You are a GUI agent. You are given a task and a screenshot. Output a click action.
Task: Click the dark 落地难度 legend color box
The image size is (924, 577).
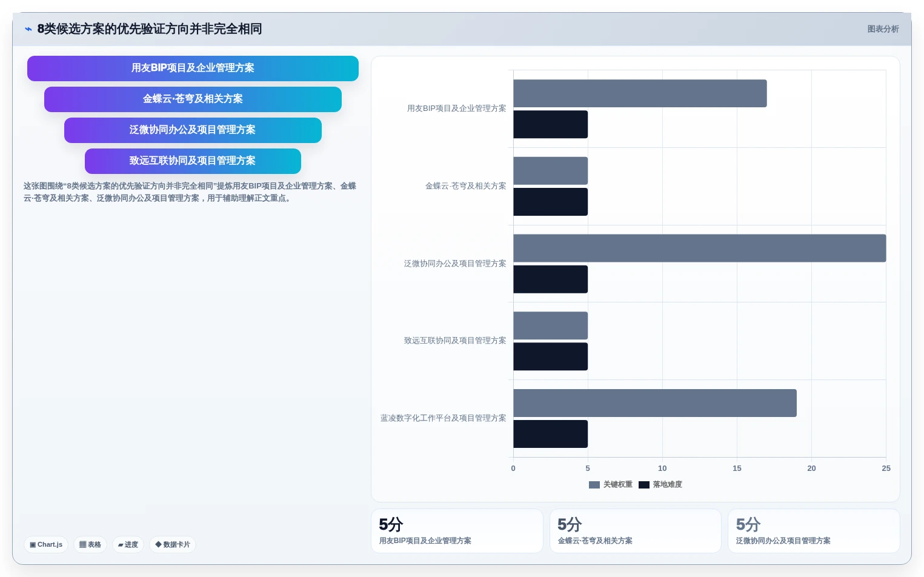644,485
